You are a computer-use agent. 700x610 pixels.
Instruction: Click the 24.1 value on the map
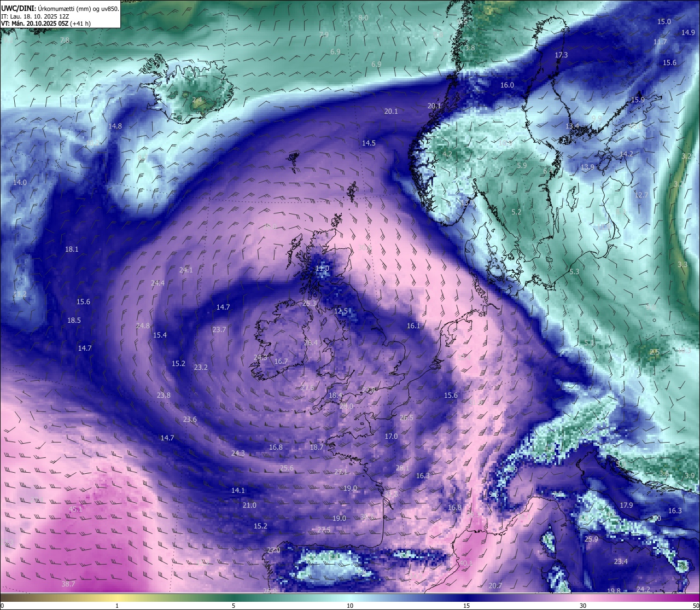click(x=186, y=270)
